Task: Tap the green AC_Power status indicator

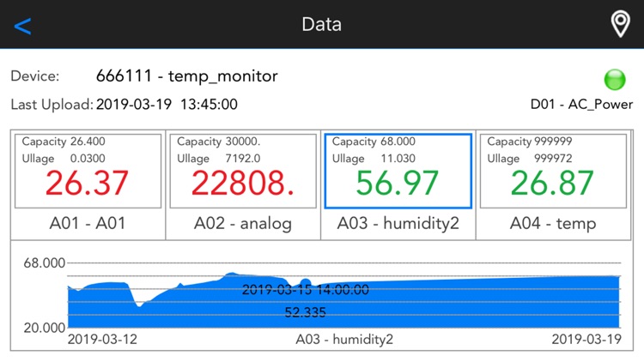Action: pyautogui.click(x=615, y=79)
